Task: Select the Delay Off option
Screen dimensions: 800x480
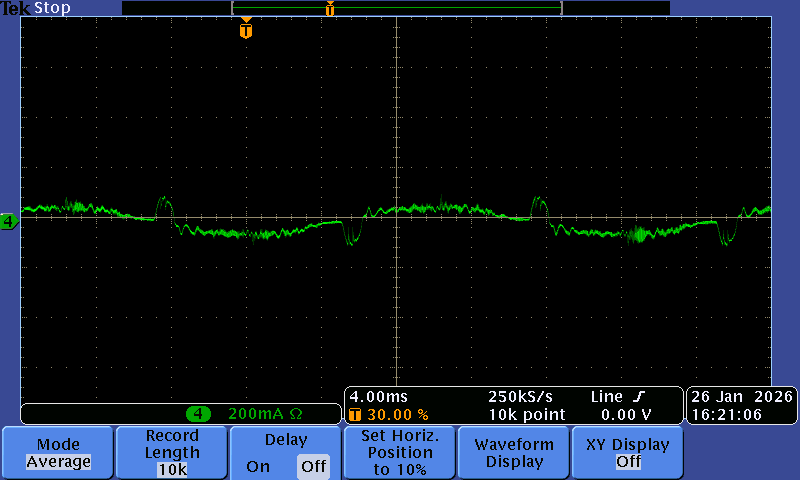Action: [x=312, y=466]
